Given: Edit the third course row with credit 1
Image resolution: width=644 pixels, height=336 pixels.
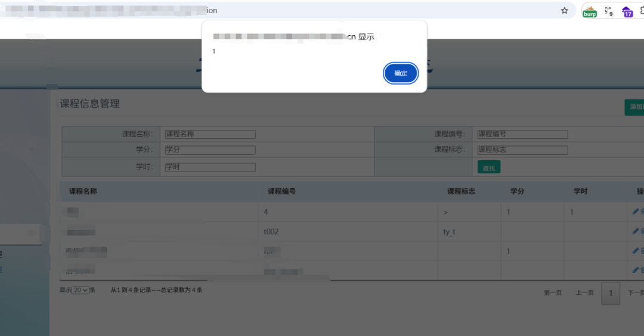Looking at the screenshot, I should click(636, 250).
